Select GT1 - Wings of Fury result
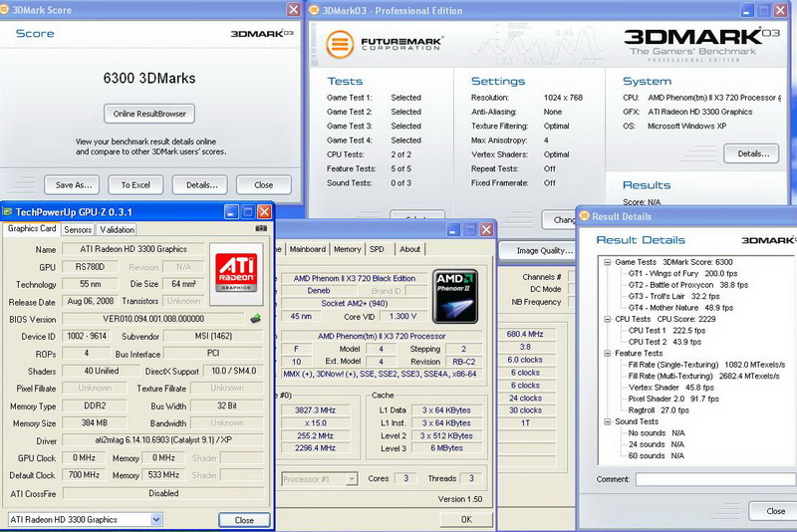The image size is (797, 532). [682, 273]
